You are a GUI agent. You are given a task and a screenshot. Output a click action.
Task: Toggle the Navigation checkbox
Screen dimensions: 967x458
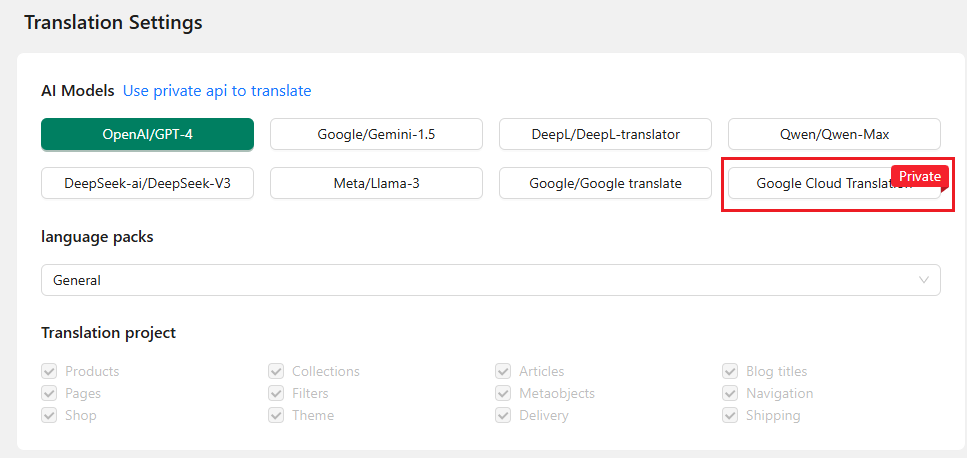click(730, 393)
